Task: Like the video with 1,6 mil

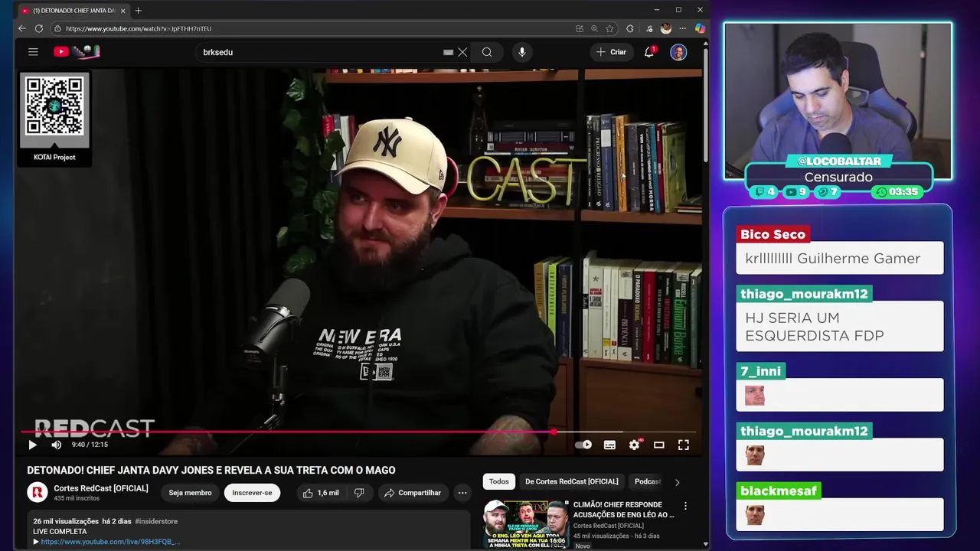Action: tap(321, 493)
